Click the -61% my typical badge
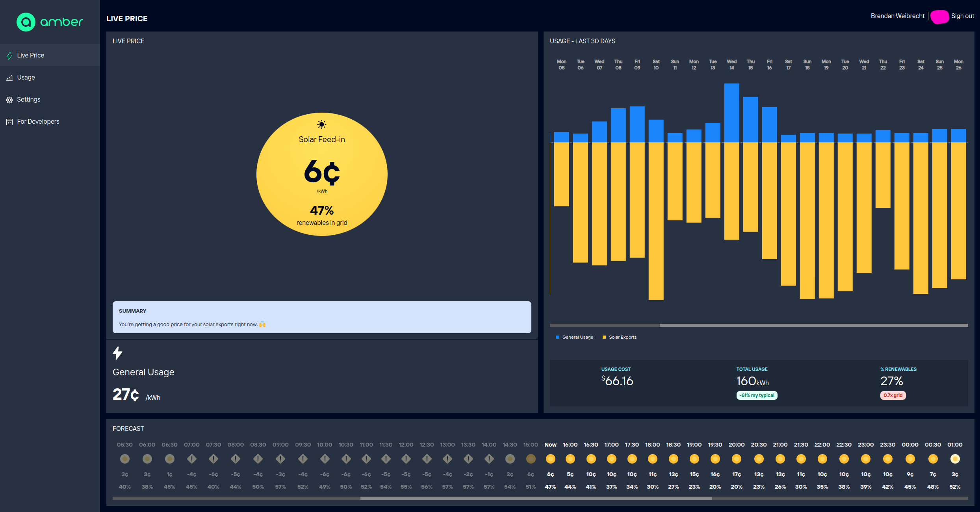Screen dimensions: 980x512 coord(757,395)
